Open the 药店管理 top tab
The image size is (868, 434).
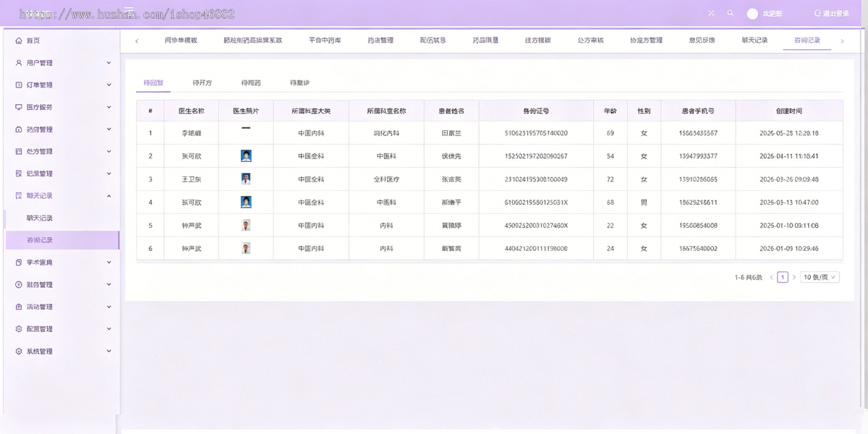(380, 41)
